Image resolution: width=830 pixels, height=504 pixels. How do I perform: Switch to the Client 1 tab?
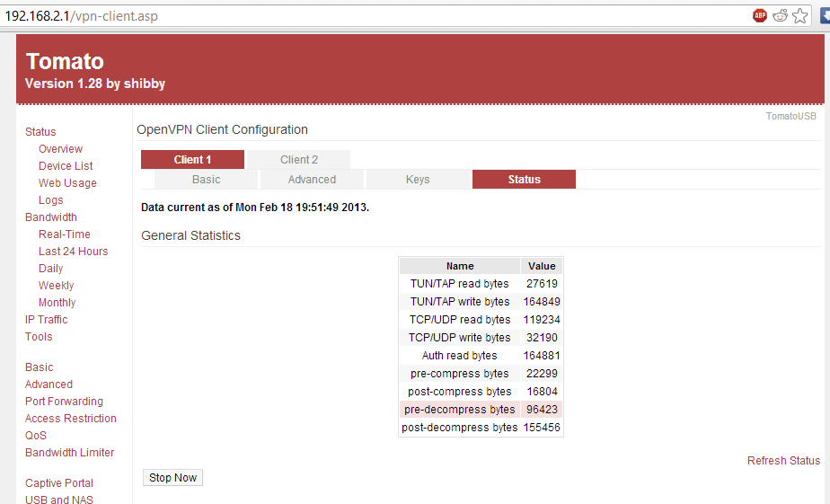(x=192, y=159)
